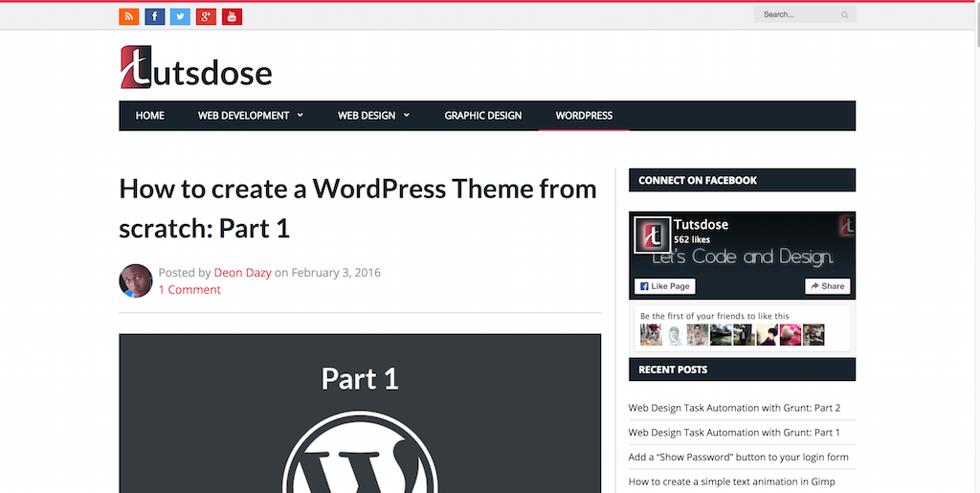980x493 pixels.
Task: Click the Part 1 WordPress featured image
Action: tap(360, 414)
